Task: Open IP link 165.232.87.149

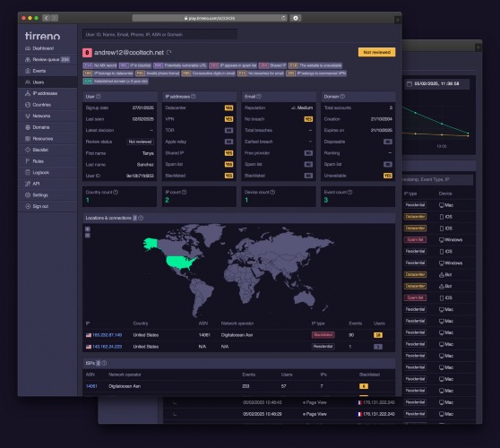Action: tap(107, 335)
